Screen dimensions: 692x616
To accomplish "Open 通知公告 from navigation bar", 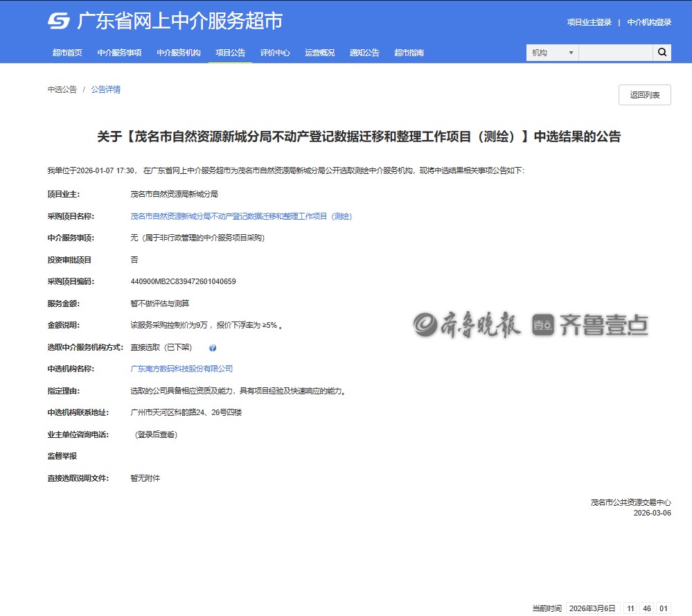I will [364, 53].
